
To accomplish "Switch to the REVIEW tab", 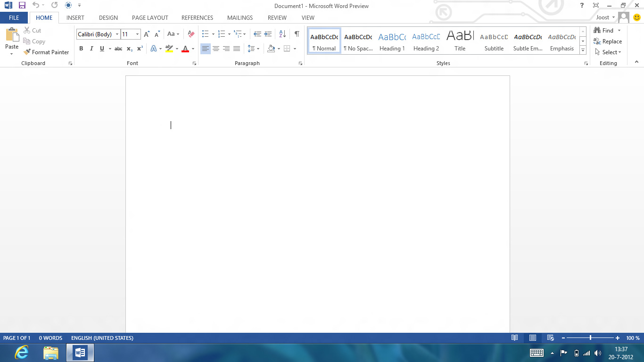I will pos(277,18).
